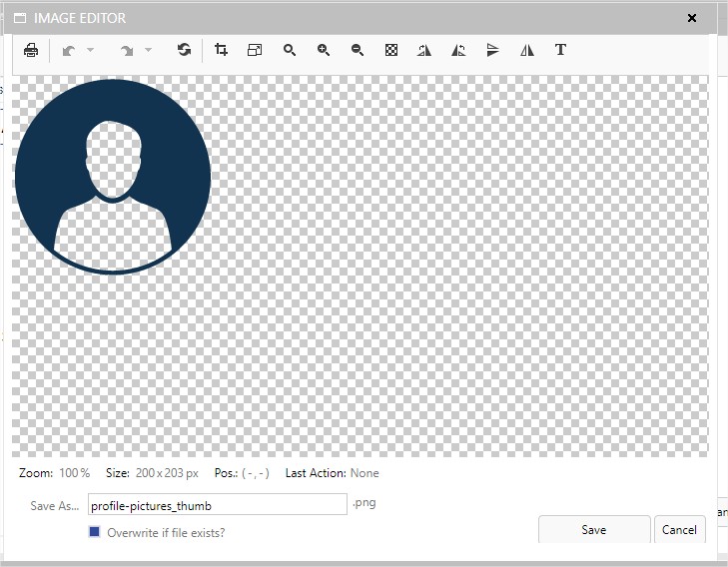Click the profile avatar image on canvas

click(x=113, y=177)
